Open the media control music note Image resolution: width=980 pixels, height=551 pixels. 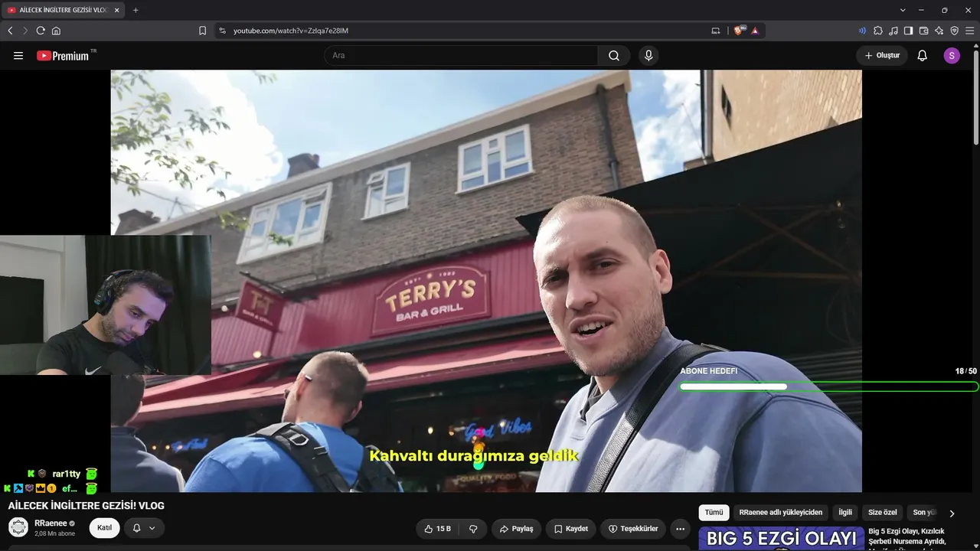pos(893,31)
